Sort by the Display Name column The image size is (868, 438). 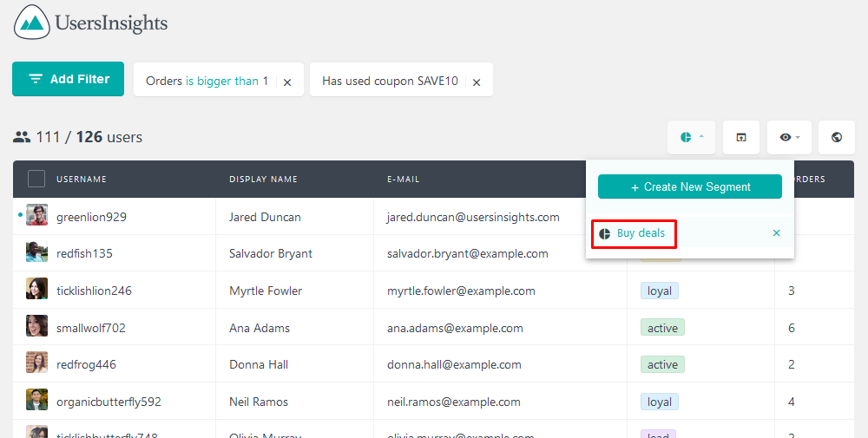(263, 180)
